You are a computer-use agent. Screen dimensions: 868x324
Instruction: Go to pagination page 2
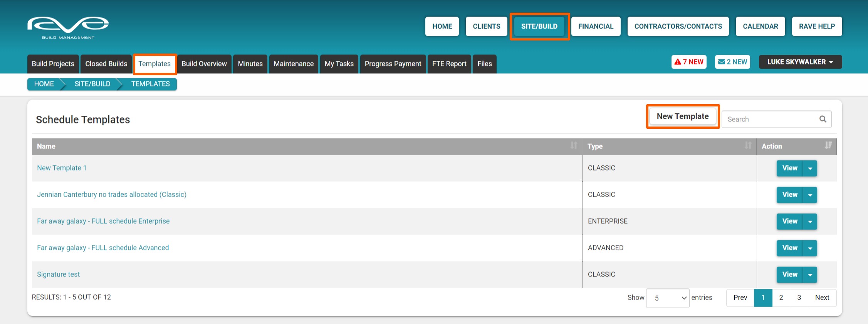point(781,298)
